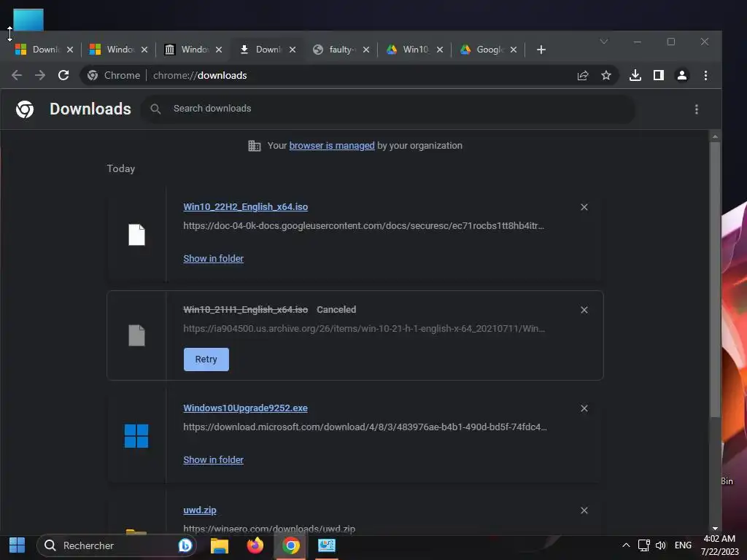This screenshot has height=560, width=747.
Task: Open Windows10Upgrade9252.exe file link
Action: [x=245, y=408]
